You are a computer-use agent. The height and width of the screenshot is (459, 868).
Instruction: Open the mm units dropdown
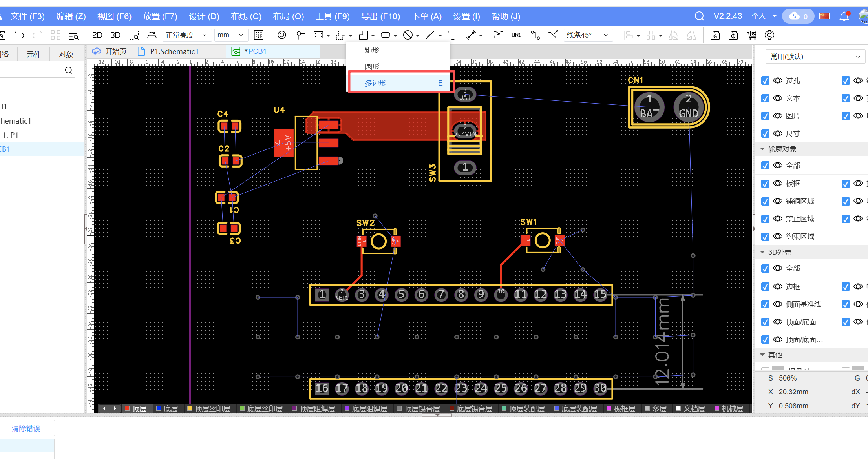231,35
